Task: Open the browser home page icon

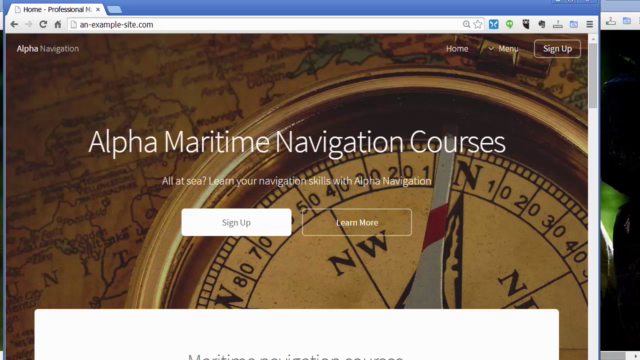Action: [x=58, y=24]
